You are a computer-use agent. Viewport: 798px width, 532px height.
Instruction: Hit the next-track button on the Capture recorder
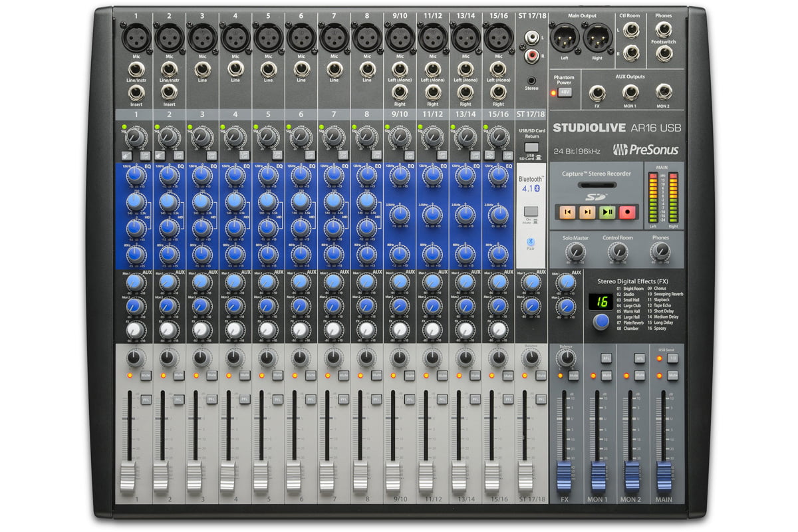[x=587, y=212]
